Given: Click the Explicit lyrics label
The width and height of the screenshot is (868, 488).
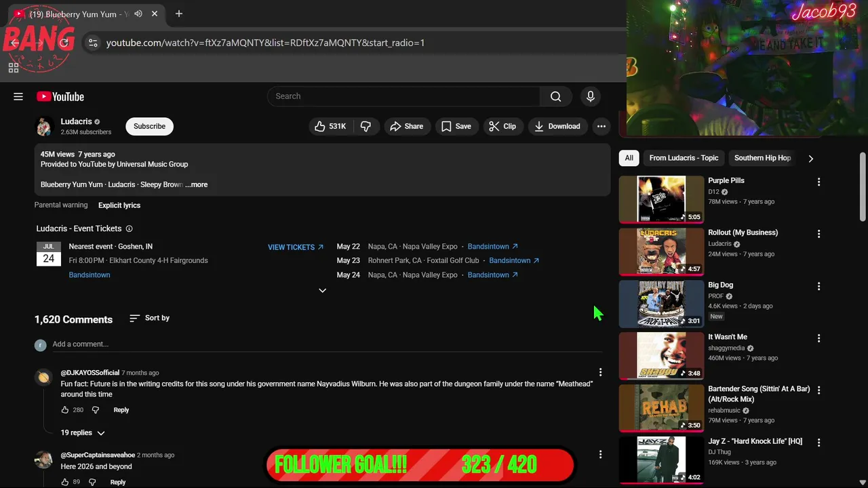Looking at the screenshot, I should coord(119,205).
